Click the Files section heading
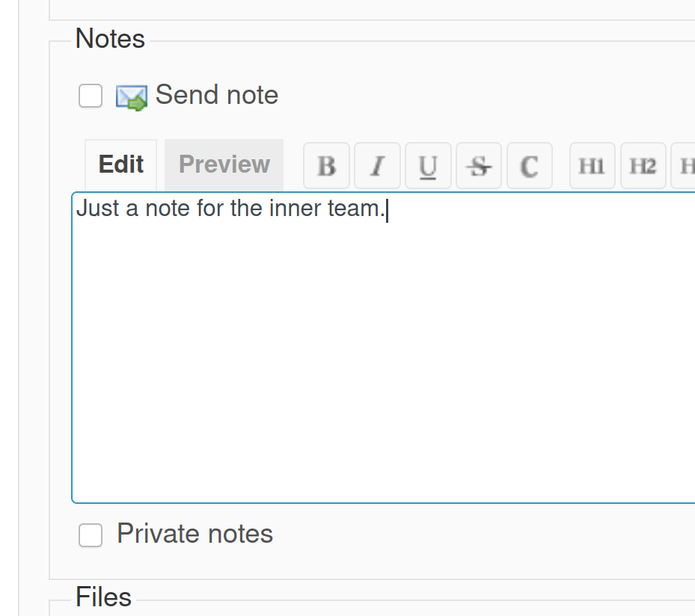This screenshot has width=695, height=616. (x=103, y=597)
